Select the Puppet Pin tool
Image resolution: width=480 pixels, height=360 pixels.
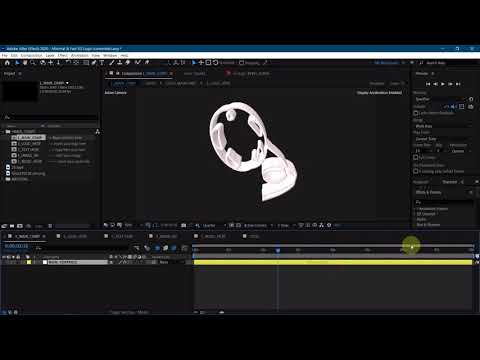(147, 63)
